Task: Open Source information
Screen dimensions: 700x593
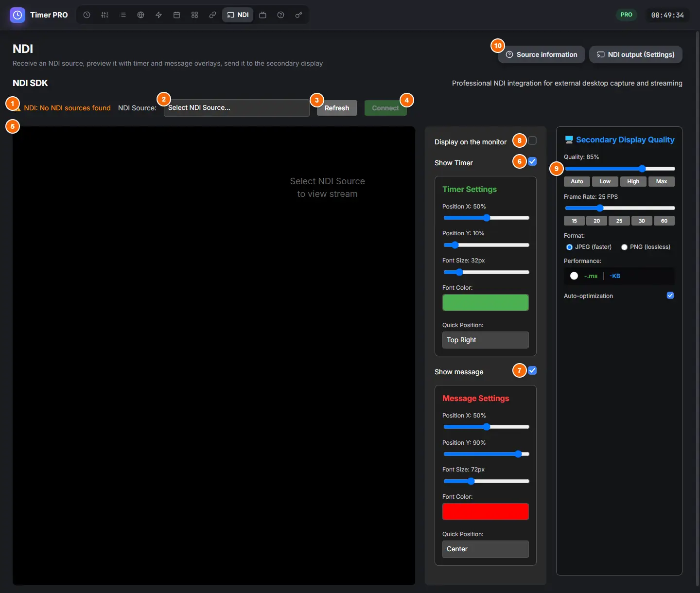Action: click(x=542, y=54)
